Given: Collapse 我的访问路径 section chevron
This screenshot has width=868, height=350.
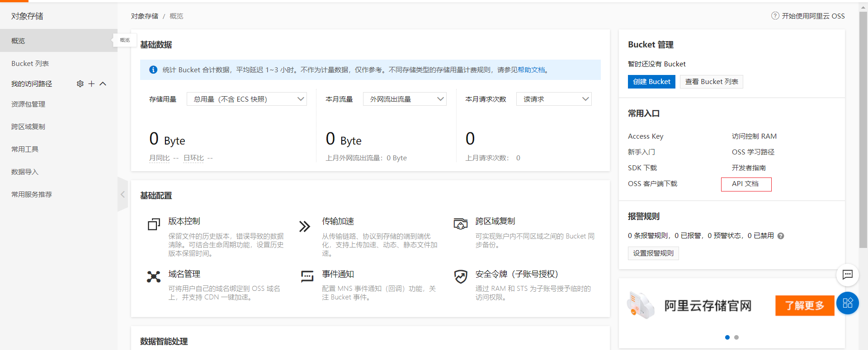Looking at the screenshot, I should tap(103, 84).
